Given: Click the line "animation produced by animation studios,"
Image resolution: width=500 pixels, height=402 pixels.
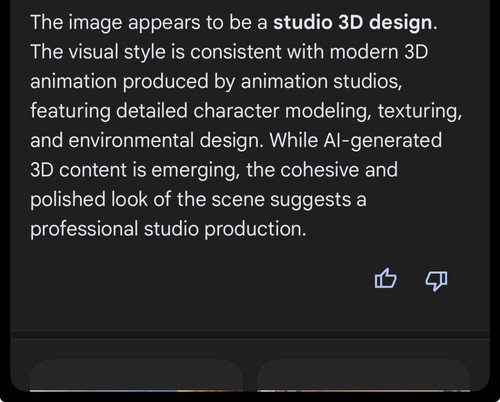Looking at the screenshot, I should (x=216, y=82).
